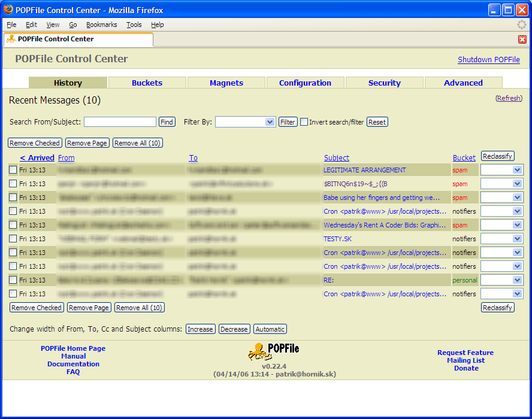Image resolution: width=532 pixels, height=419 pixels.
Task: Check the LEGITIMATE ARRANGEMENT message checkbox
Action: pyautogui.click(x=13, y=169)
